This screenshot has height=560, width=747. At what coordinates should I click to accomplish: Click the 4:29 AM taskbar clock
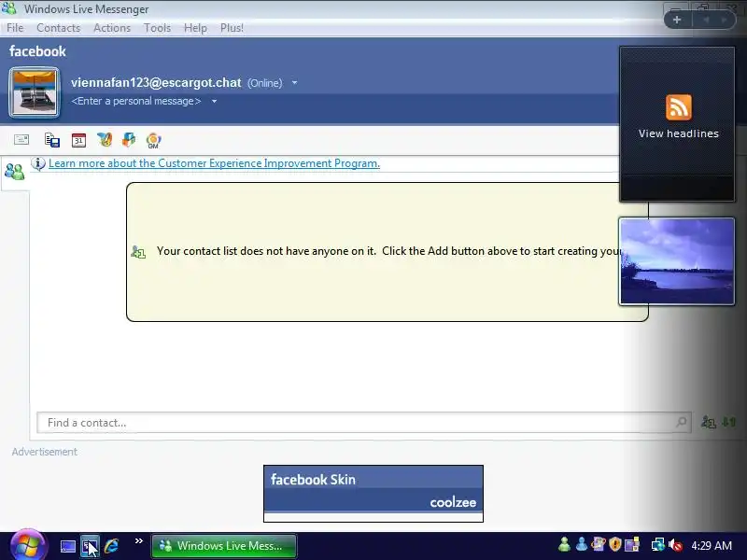point(712,545)
